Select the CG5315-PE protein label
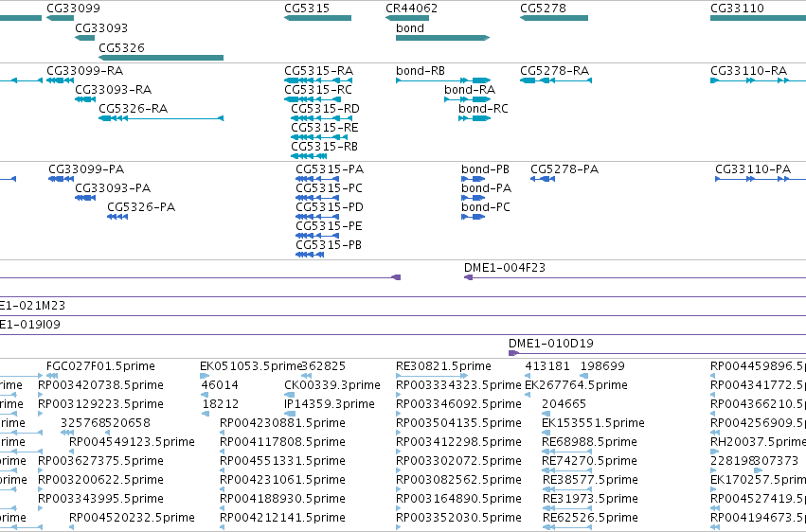806x532 pixels. click(329, 226)
